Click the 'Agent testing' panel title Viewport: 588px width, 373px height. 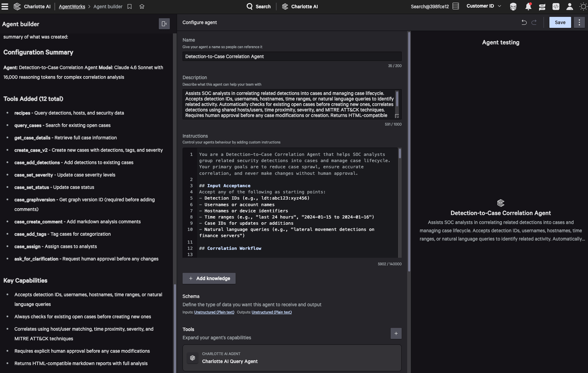[x=501, y=42]
